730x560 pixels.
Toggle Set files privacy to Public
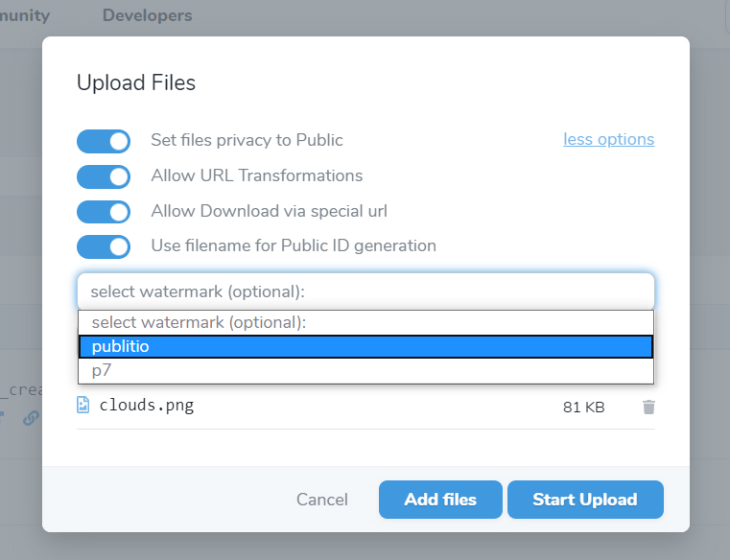[x=104, y=141]
